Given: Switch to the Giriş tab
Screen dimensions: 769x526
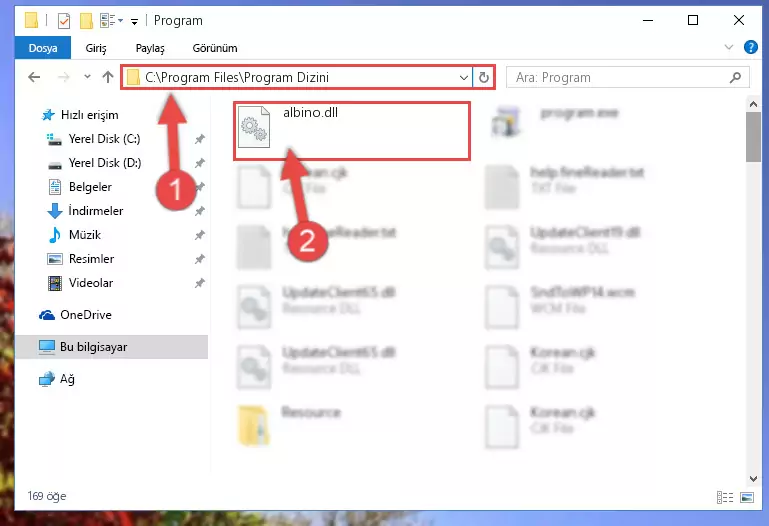Looking at the screenshot, I should click(x=96, y=48).
